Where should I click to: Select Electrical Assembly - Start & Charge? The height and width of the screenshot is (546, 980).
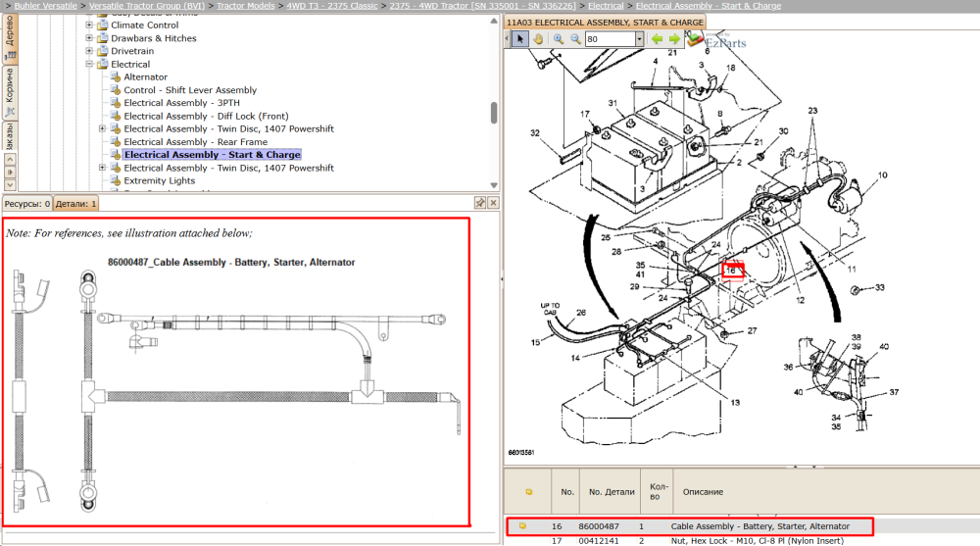pyautogui.click(x=212, y=155)
